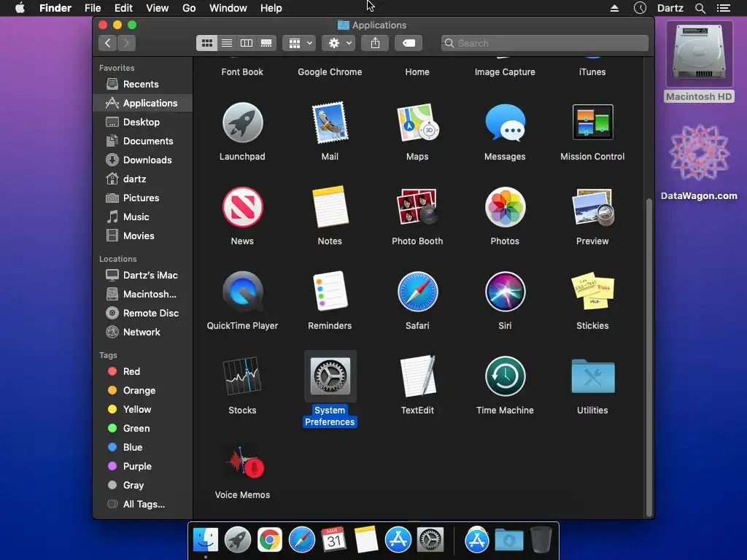This screenshot has height=560, width=747.
Task: Switch to column view
Action: coord(247,43)
